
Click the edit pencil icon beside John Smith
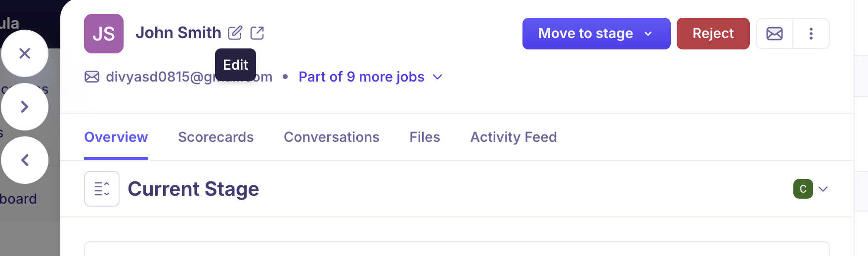[x=235, y=33]
